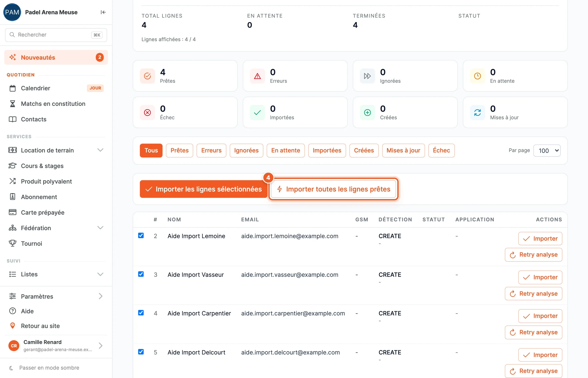Open Tournoi via the trophy icon
The width and height of the screenshot is (588, 378).
coord(13,243)
